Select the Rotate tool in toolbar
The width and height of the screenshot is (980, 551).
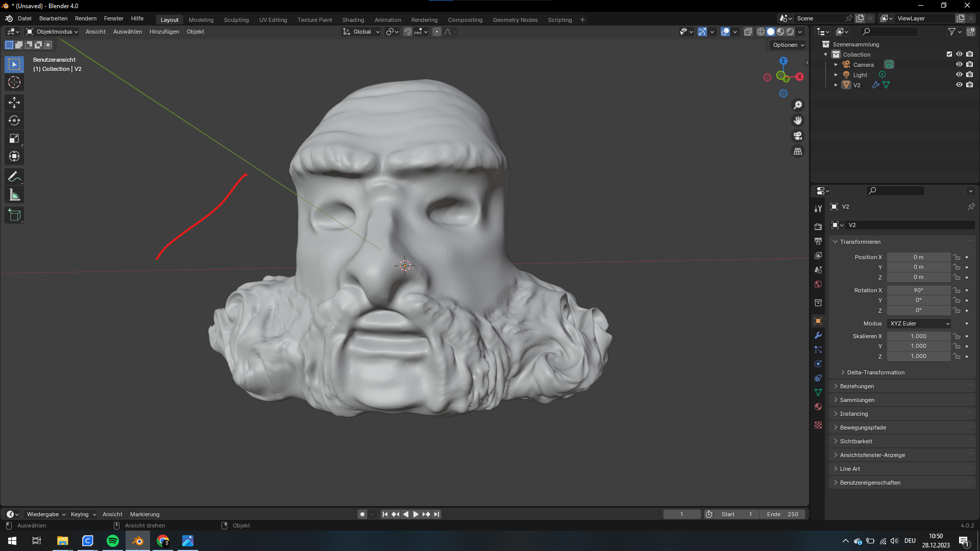coord(14,120)
